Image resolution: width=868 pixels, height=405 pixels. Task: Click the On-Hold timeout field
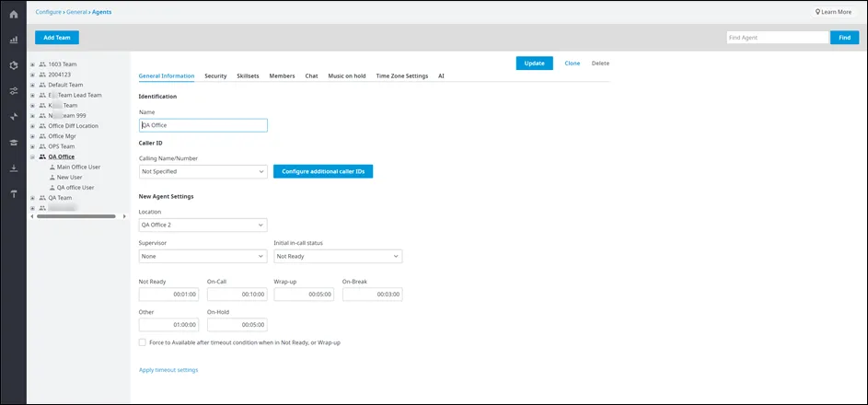pyautogui.click(x=237, y=325)
